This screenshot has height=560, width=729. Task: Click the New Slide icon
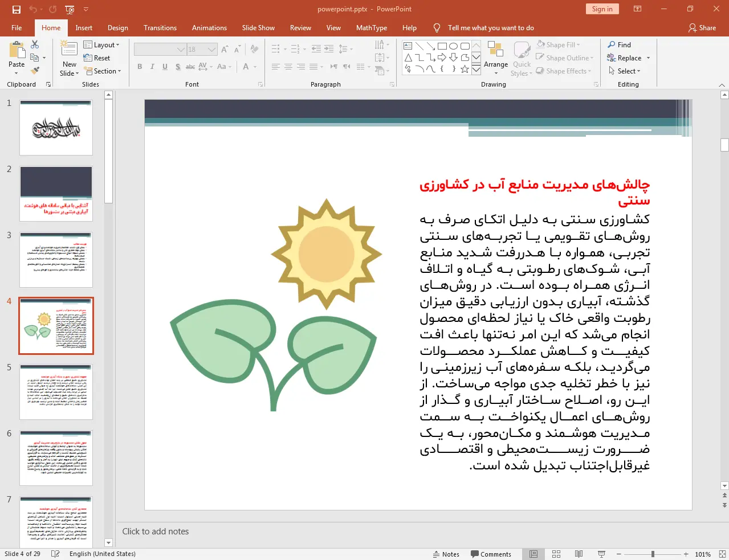(x=70, y=50)
